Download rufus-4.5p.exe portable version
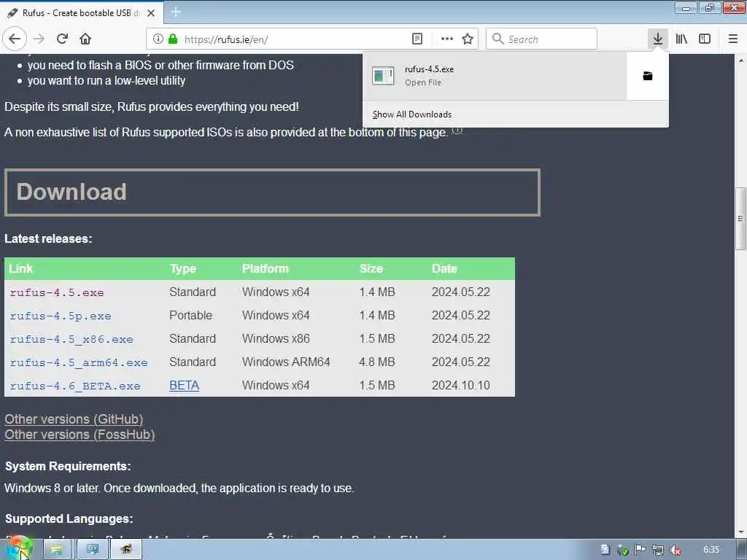Image resolution: width=747 pixels, height=560 pixels. pyautogui.click(x=61, y=316)
